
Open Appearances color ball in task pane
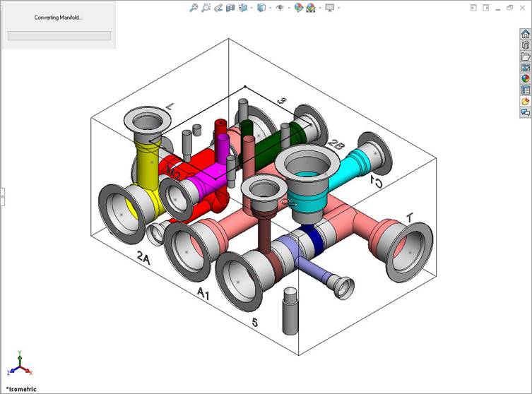pos(525,79)
